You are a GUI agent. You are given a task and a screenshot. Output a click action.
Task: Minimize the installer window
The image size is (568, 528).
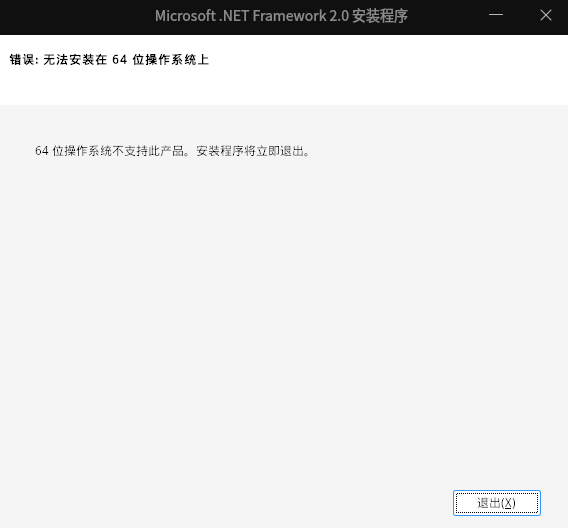496,15
